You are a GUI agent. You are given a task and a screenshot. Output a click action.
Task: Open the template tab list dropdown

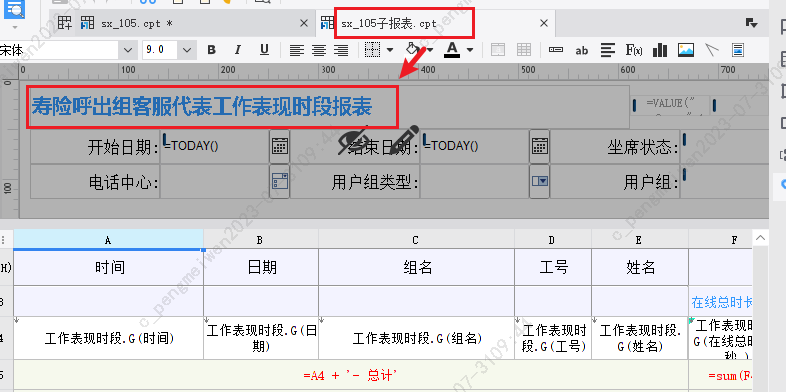(750, 23)
